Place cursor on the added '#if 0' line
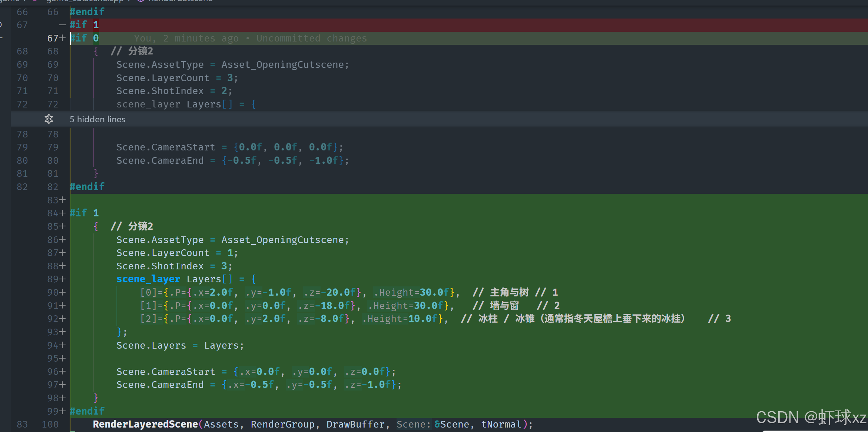This screenshot has height=432, width=868. 85,38
